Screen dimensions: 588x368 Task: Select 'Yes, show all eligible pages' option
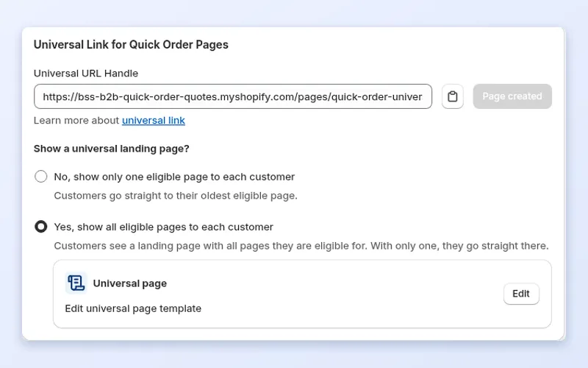pyautogui.click(x=41, y=227)
